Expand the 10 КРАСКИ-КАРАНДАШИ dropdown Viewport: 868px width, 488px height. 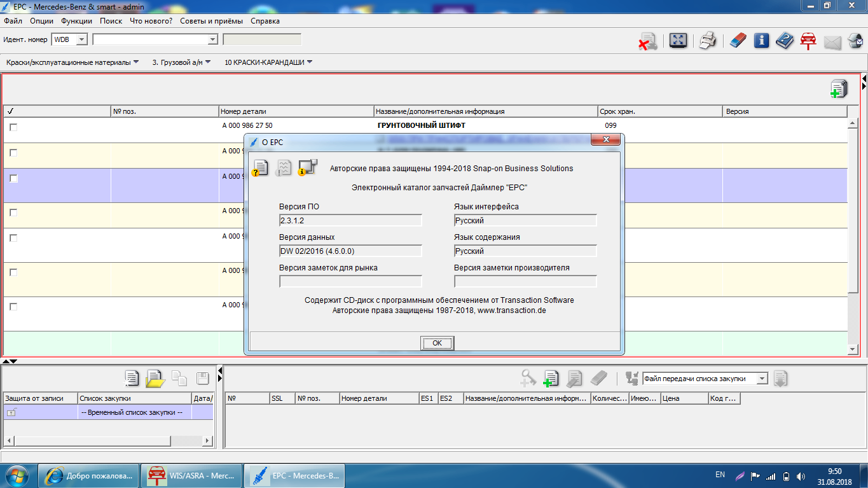[310, 62]
